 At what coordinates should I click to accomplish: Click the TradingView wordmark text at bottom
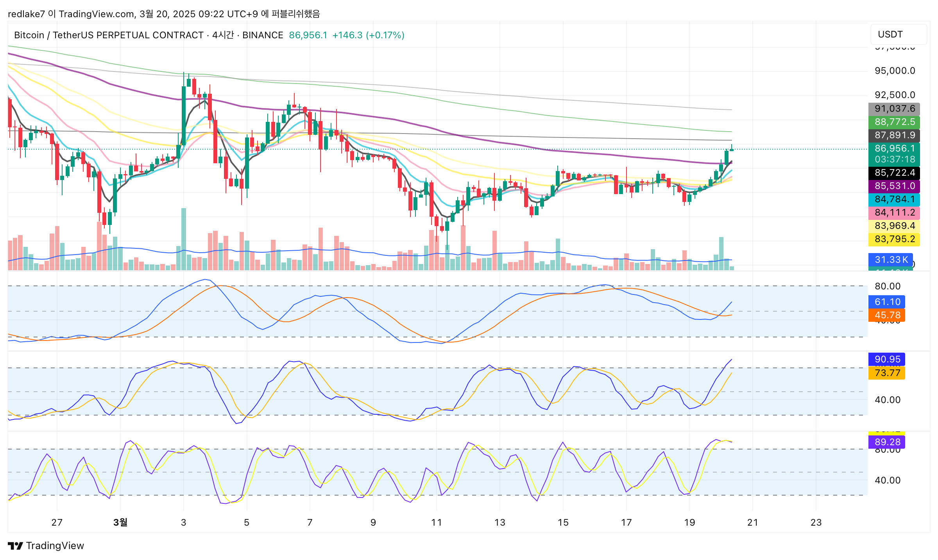55,546
